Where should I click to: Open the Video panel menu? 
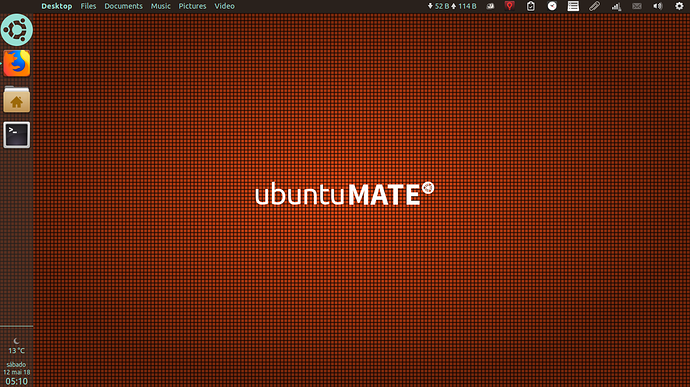224,6
